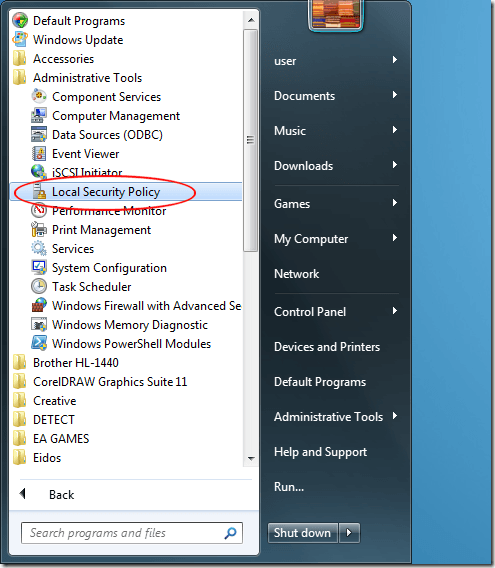Click the program list scrollbar thumb
The width and height of the screenshot is (495, 568).
pos(250,140)
